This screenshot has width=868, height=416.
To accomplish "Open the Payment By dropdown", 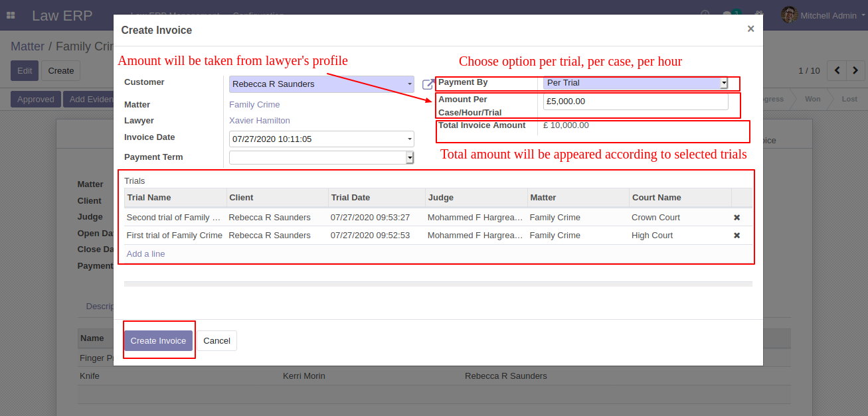I will 724,84.
